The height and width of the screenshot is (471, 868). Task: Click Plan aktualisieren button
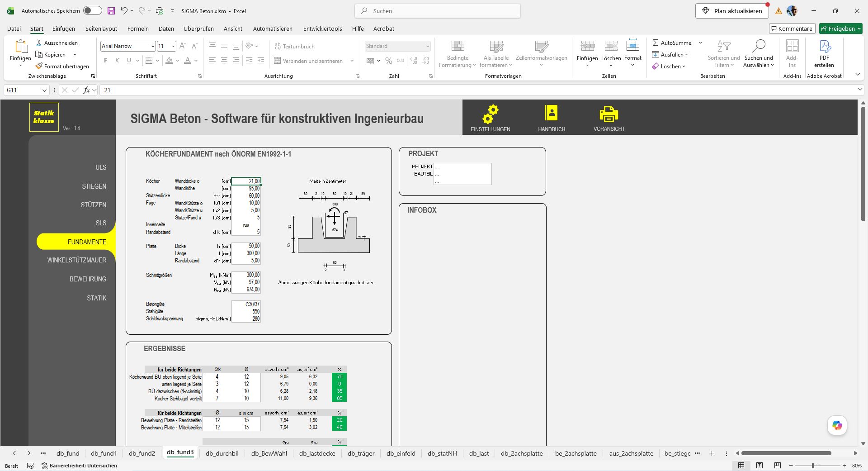click(x=732, y=11)
